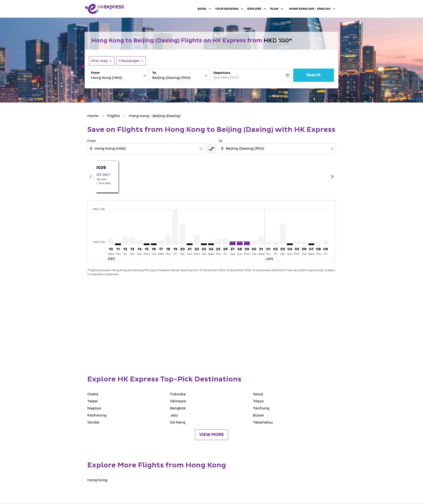Image resolution: width=423 pixels, height=504 pixels.
Task: Clear the To Beijing (Daxing) (PKX) field in search box
Action: (206, 76)
